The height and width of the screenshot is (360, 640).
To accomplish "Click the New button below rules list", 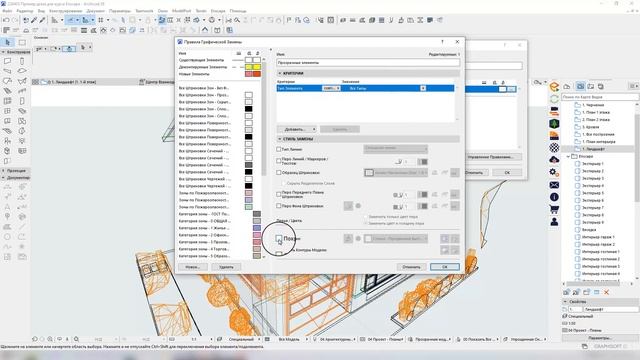I will [193, 267].
